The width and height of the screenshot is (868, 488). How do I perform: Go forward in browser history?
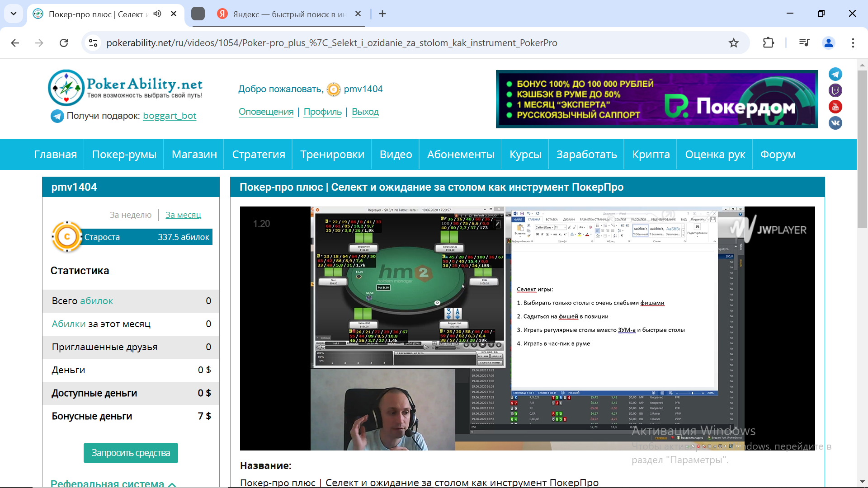point(39,43)
